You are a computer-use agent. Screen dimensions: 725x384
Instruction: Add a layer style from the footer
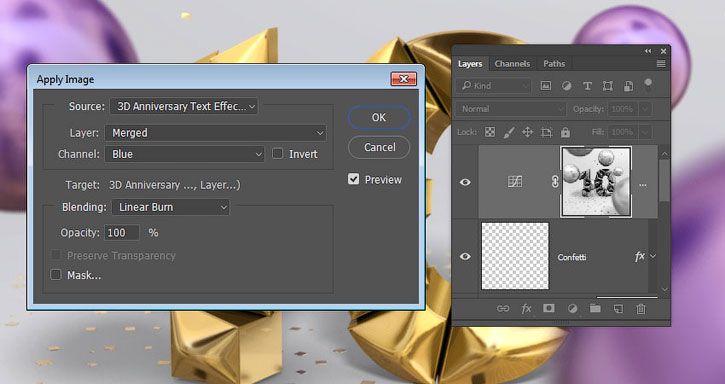click(526, 309)
